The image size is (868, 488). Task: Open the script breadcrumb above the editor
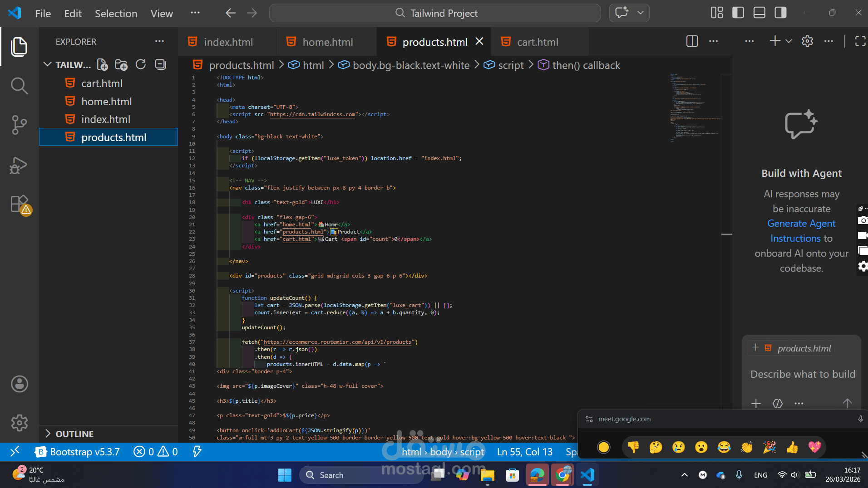pos(504,65)
